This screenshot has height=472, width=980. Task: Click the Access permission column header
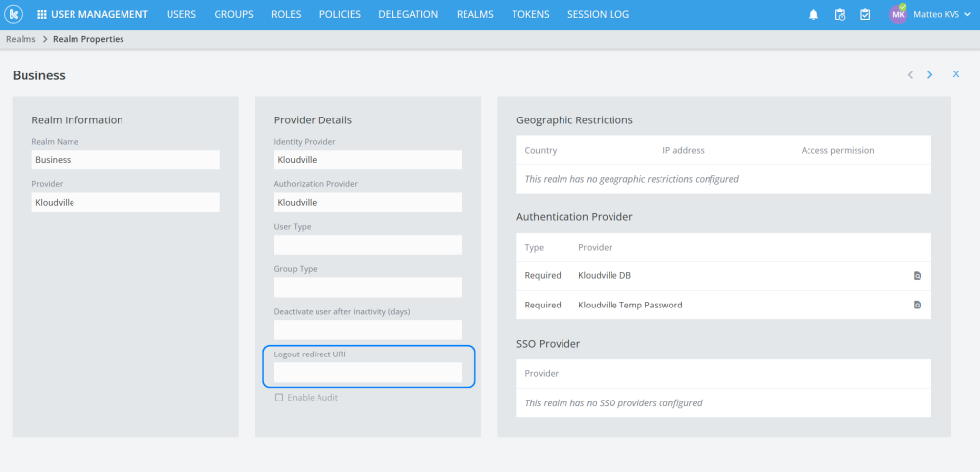tap(838, 150)
